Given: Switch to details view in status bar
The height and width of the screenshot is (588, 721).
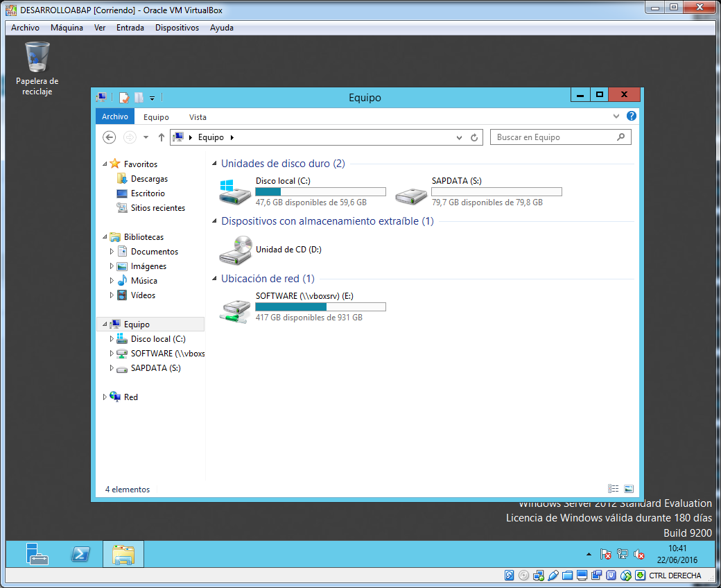Looking at the screenshot, I should (613, 489).
